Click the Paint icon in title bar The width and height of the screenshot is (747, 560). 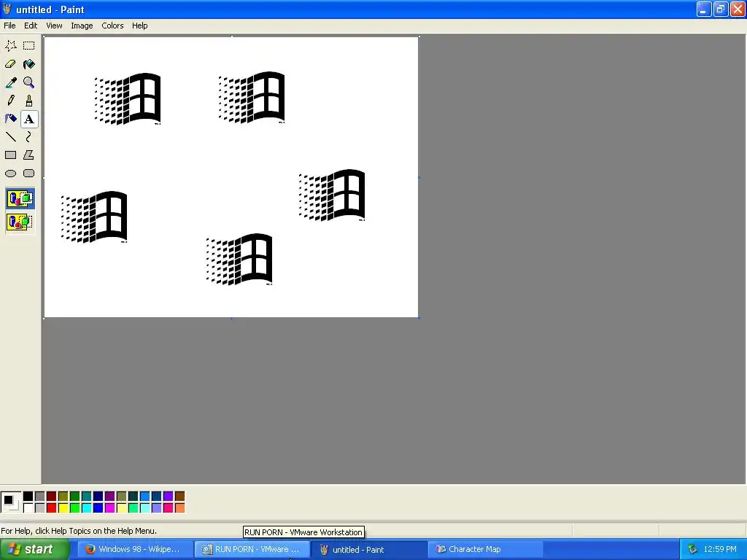7,9
